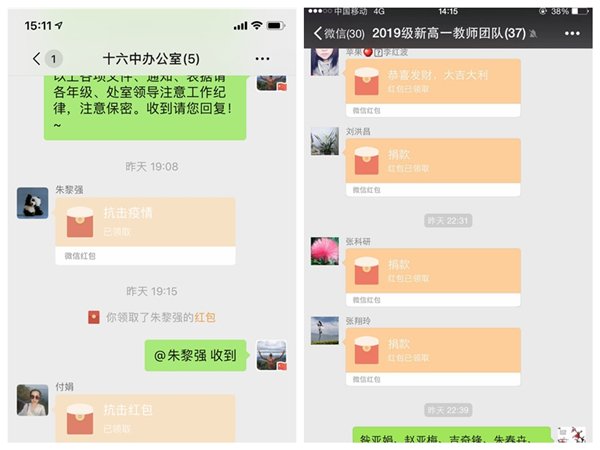This screenshot has width=600, height=450.
Task: View 朱黎强's panda avatar profile
Action: point(33,203)
